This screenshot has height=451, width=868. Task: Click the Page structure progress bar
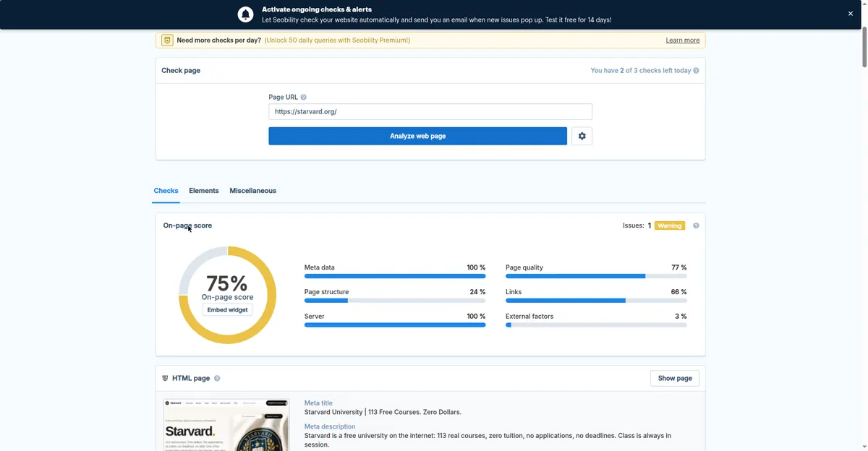pos(395,301)
